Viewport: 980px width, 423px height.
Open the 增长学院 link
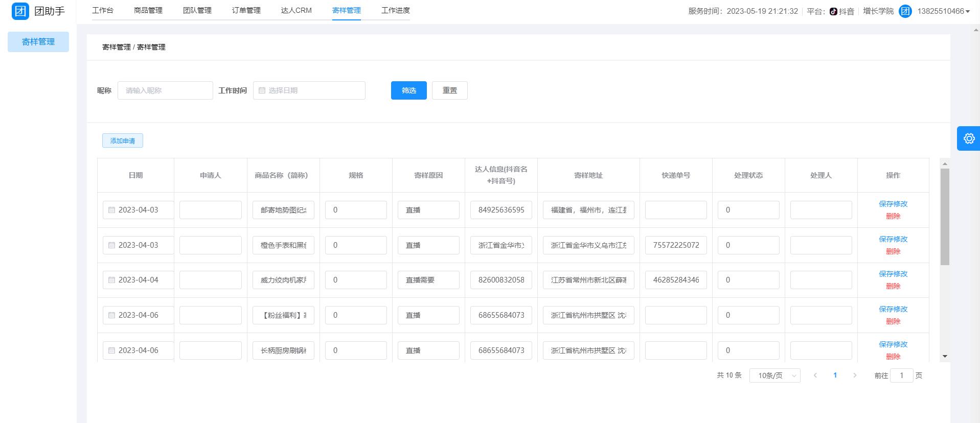(878, 11)
